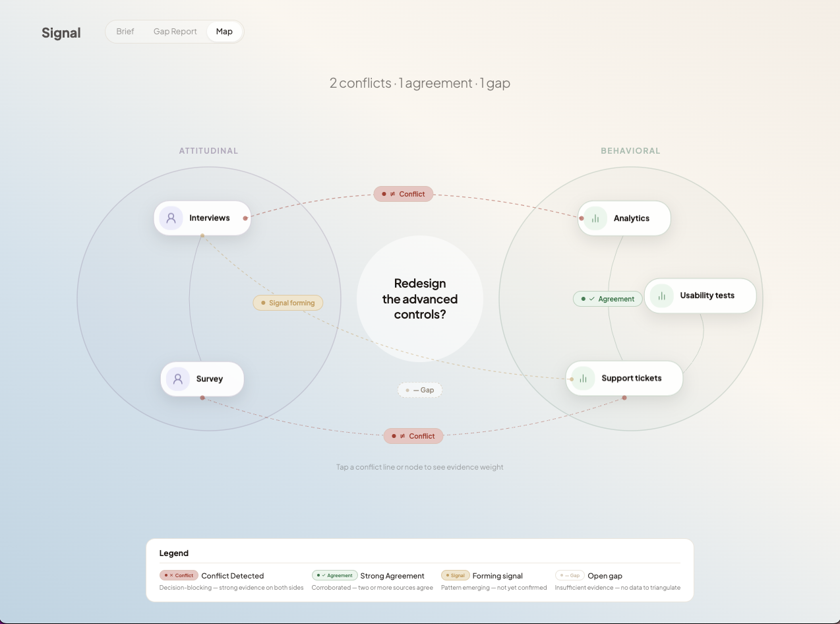The width and height of the screenshot is (840, 624).
Task: Click the Open gap legend chip
Action: pos(570,575)
